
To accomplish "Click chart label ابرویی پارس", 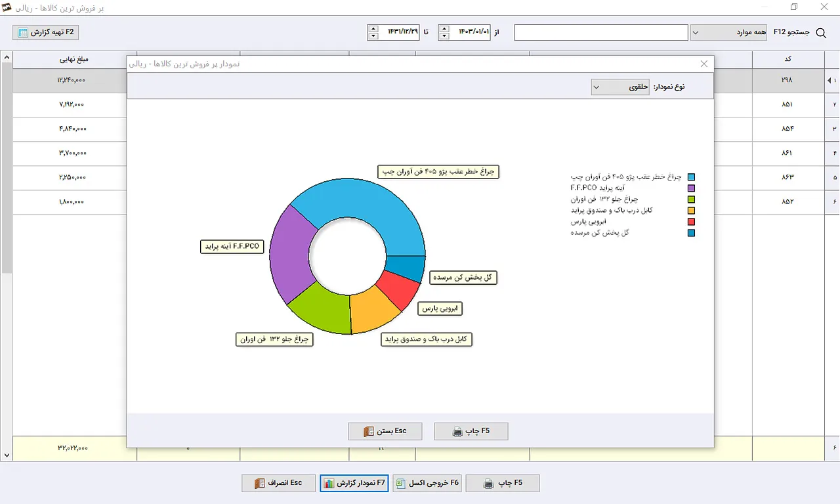I will tap(440, 308).
